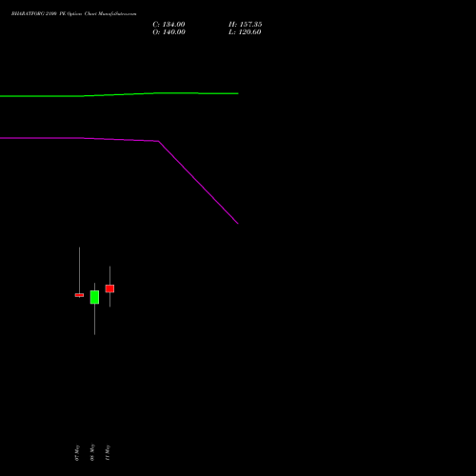Screen dimensions: 476x476
Task: Click the 11 May date label
Action: [108, 452]
